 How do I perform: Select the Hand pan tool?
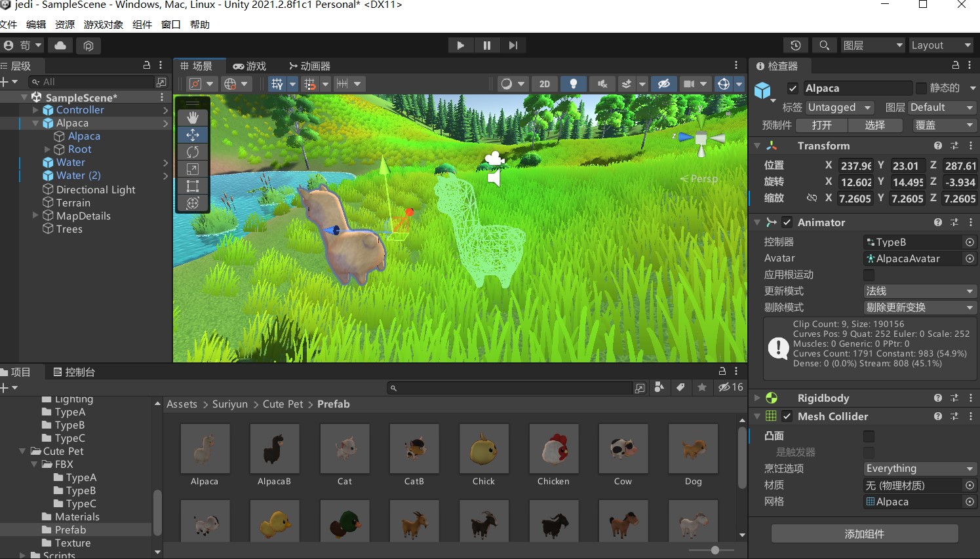(x=193, y=117)
